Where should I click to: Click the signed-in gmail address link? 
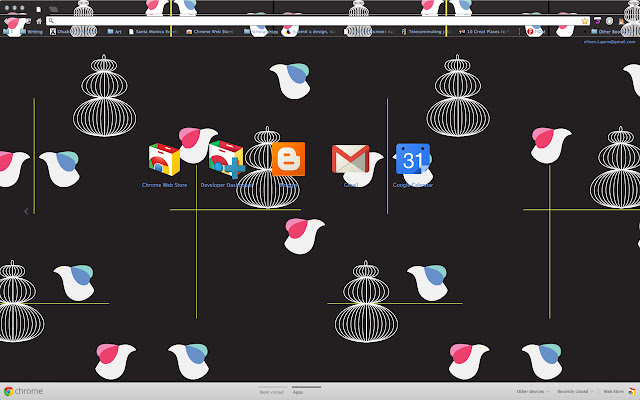click(x=609, y=42)
